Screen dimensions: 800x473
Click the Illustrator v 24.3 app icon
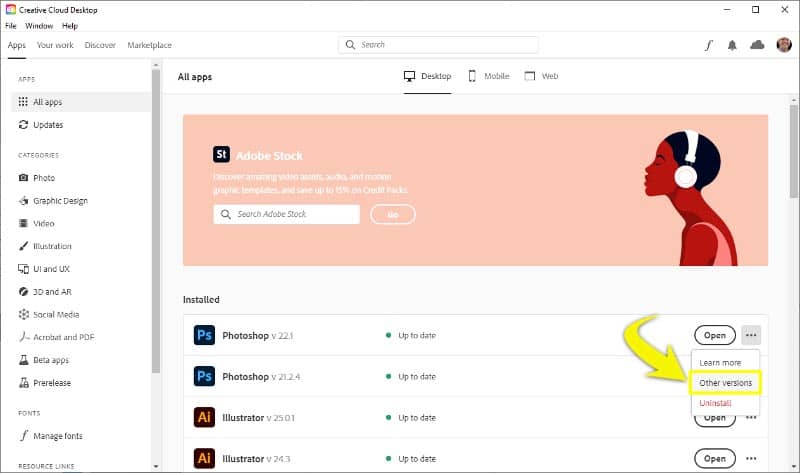[x=204, y=458]
